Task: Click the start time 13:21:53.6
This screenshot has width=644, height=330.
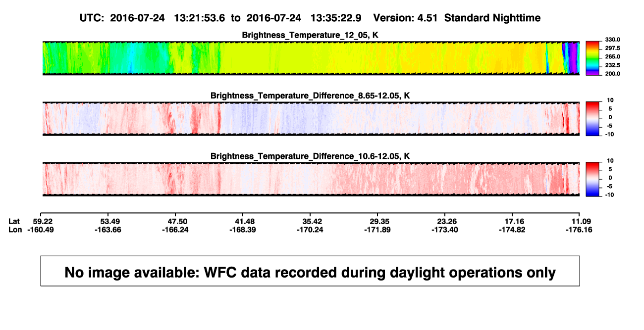Action: pyautogui.click(x=200, y=18)
